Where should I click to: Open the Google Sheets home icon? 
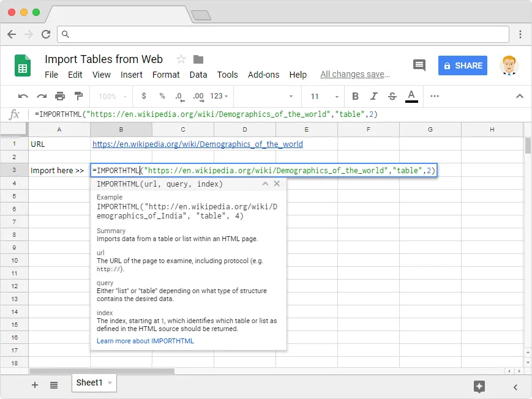(x=23, y=65)
